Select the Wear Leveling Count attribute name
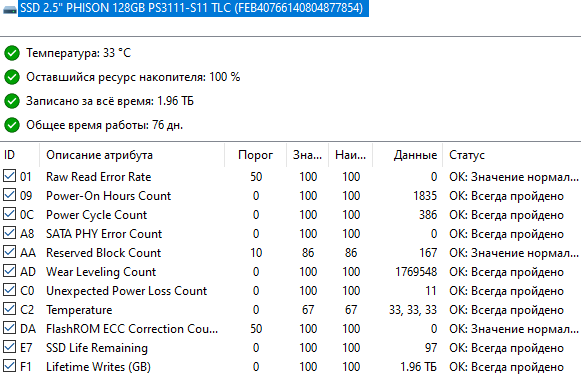581x378 pixels. (101, 272)
